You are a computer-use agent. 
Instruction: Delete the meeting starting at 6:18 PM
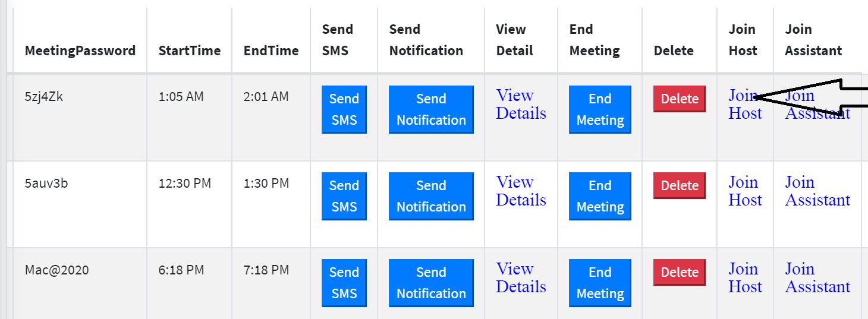coord(680,273)
